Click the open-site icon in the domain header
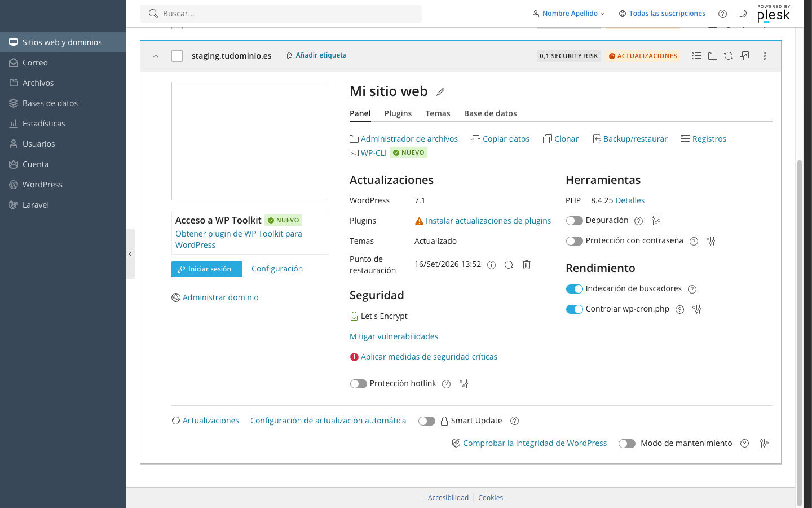 (744, 56)
